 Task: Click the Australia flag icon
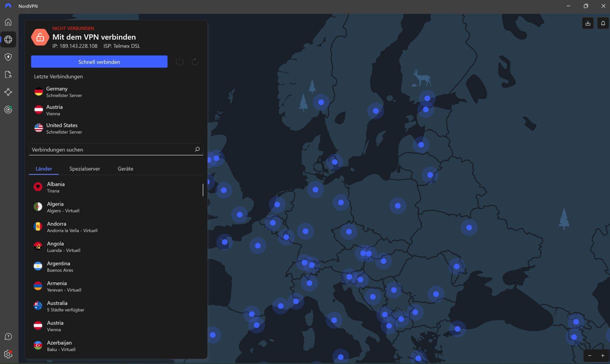pos(38,306)
